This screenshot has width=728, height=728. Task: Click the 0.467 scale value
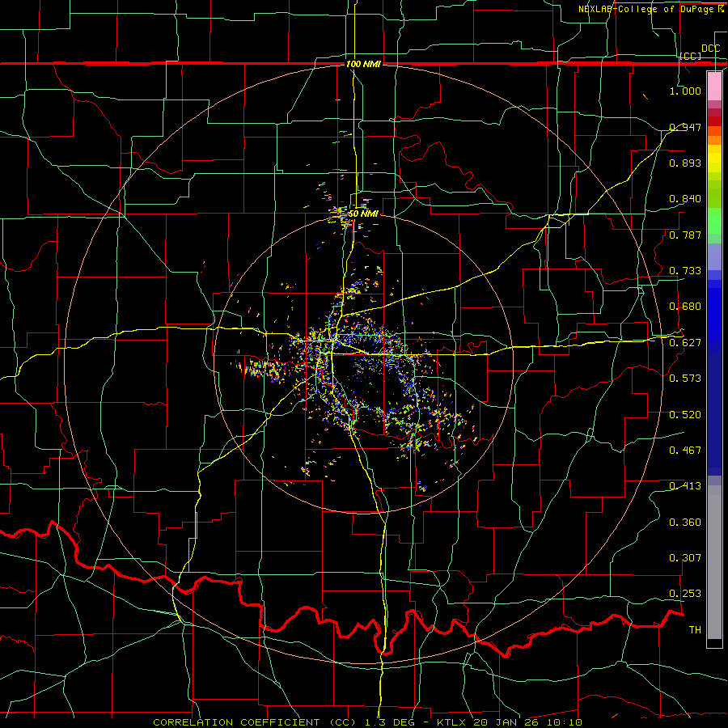click(x=685, y=451)
